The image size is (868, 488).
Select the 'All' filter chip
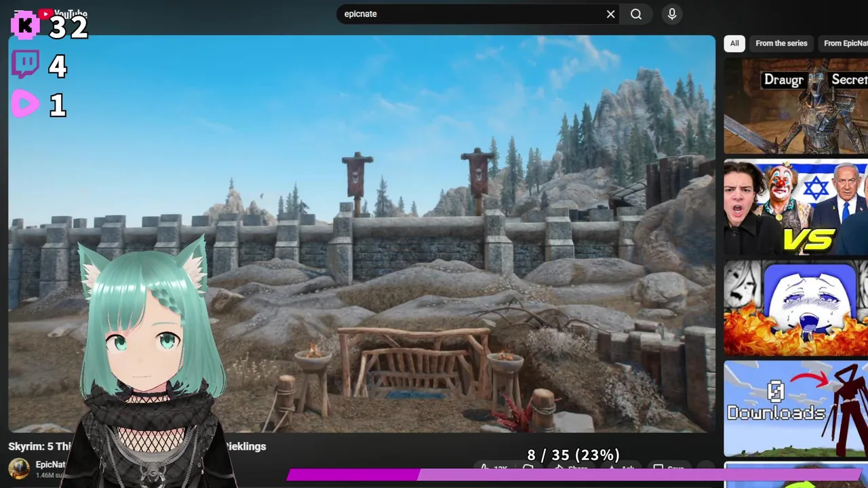click(734, 43)
